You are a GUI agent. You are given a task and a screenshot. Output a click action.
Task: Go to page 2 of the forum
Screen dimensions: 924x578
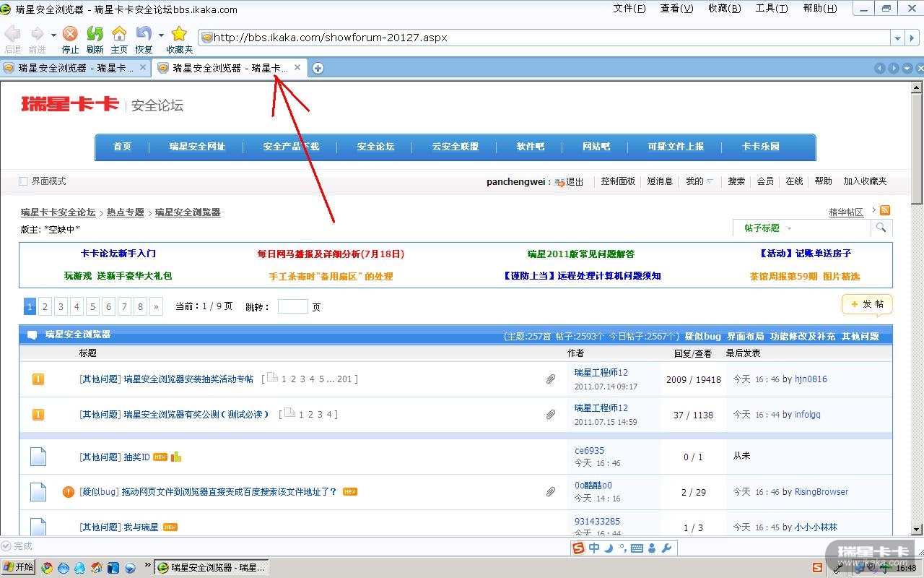(45, 307)
